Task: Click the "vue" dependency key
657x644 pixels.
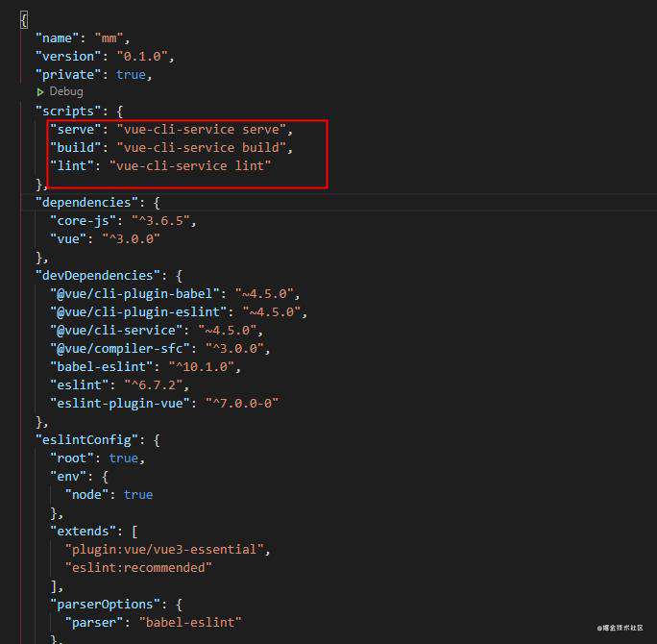Action: point(68,239)
